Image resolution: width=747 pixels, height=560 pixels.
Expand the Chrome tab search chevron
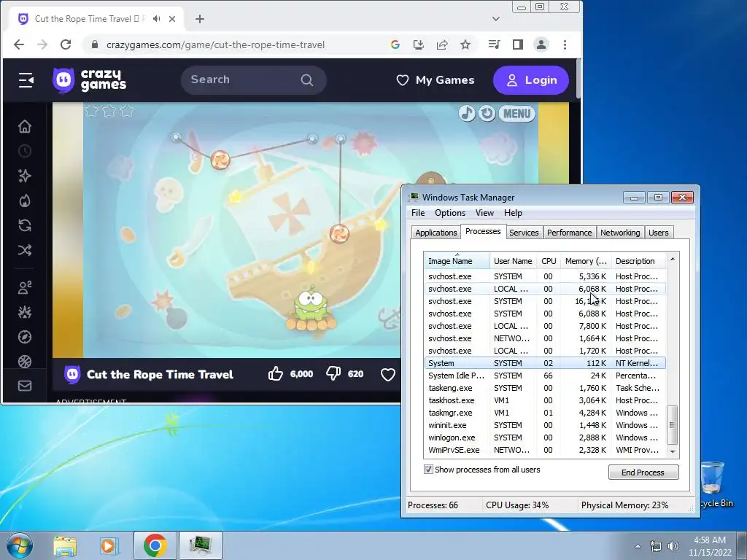(x=496, y=19)
